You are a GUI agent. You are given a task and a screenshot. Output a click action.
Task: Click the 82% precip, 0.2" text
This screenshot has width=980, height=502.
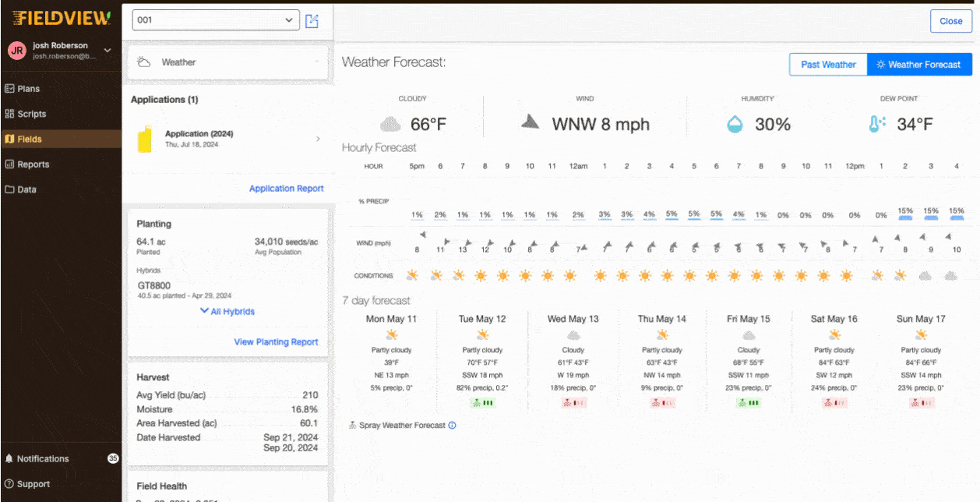[x=482, y=387]
